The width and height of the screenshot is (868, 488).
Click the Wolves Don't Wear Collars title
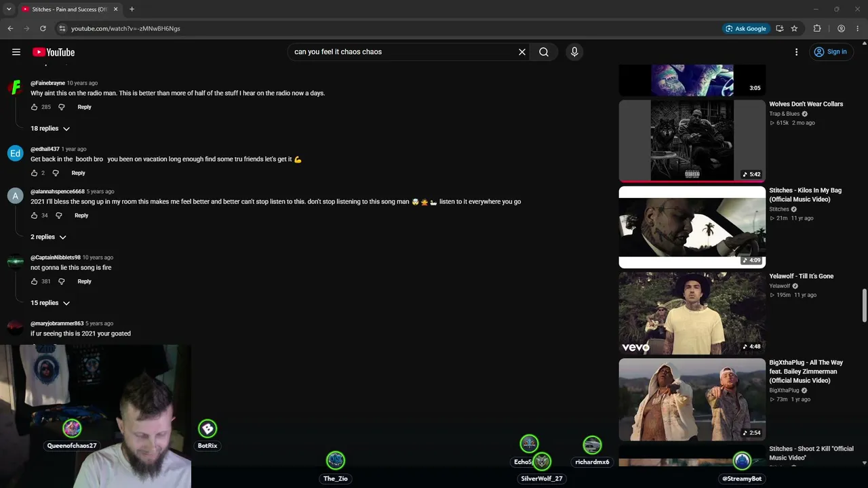(x=806, y=104)
